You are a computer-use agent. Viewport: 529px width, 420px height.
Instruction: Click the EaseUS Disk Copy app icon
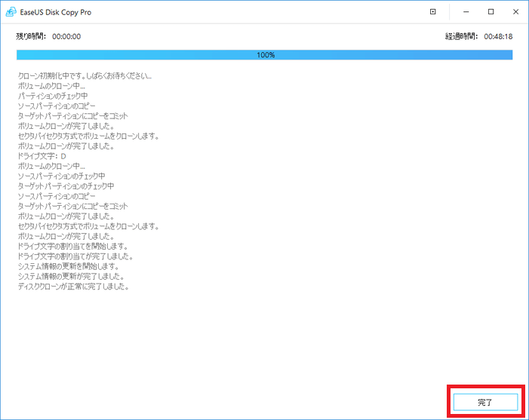pos(11,12)
